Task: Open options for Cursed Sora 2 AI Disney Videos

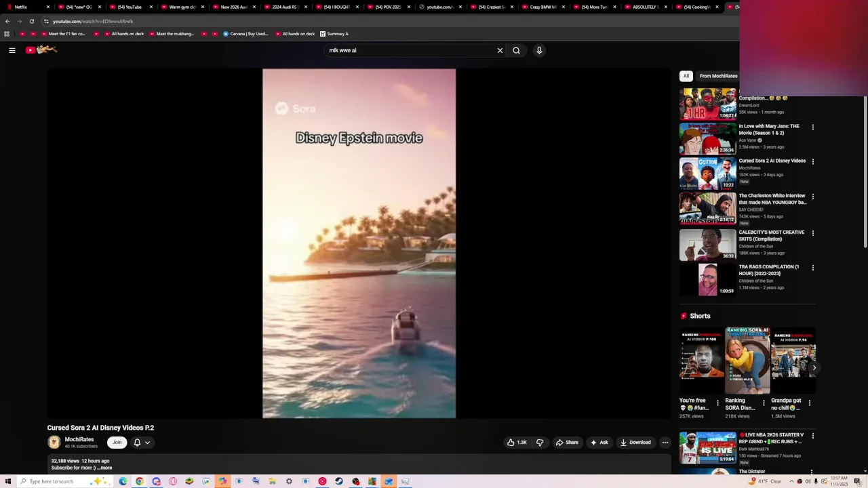Action: click(x=812, y=161)
